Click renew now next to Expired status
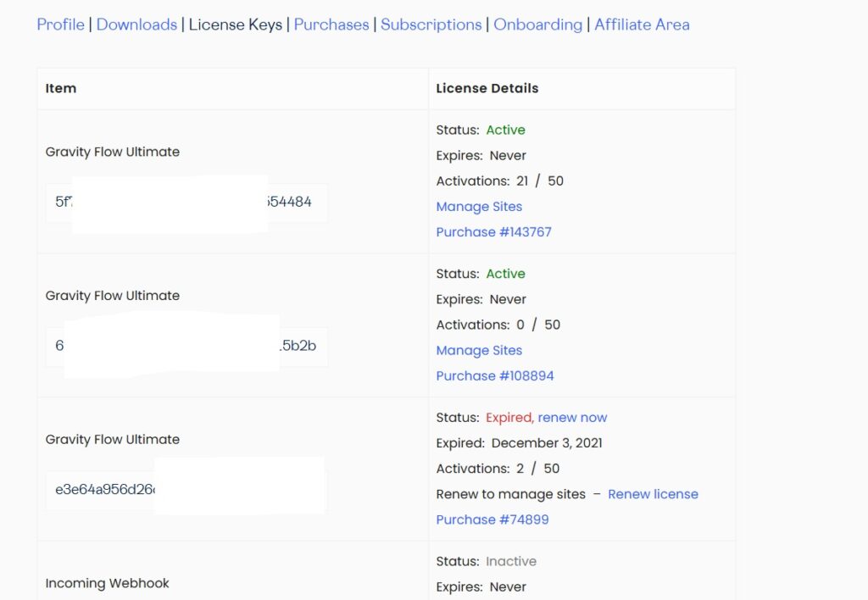The width and height of the screenshot is (868, 600). click(x=572, y=417)
